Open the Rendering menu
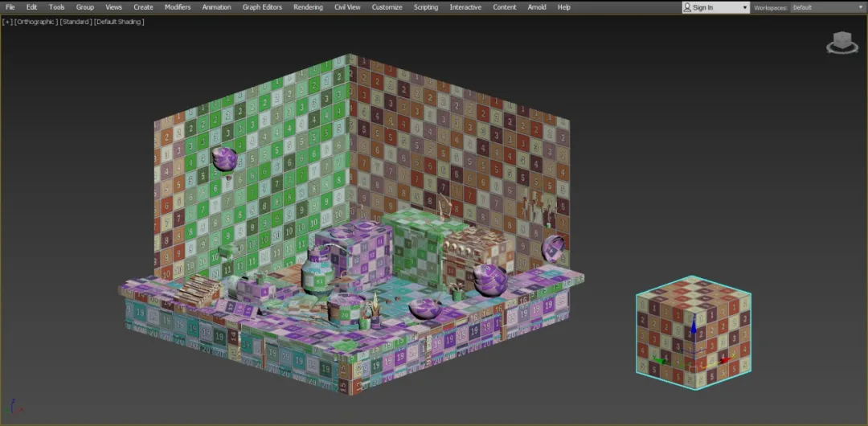The height and width of the screenshot is (426, 868). coord(308,7)
